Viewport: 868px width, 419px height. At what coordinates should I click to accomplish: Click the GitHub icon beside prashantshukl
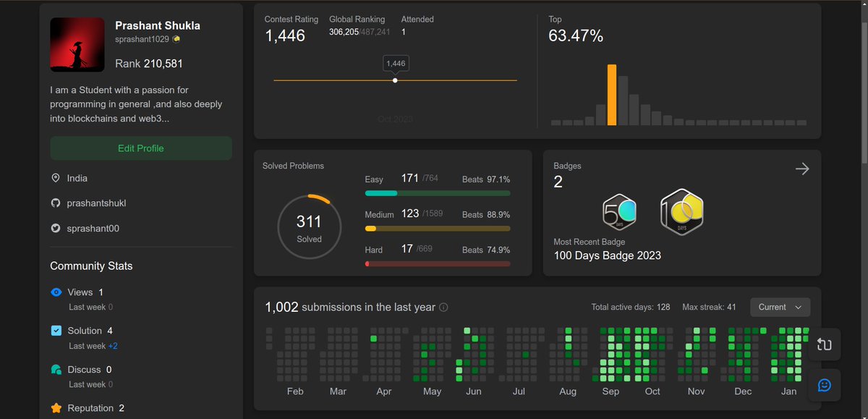[56, 203]
